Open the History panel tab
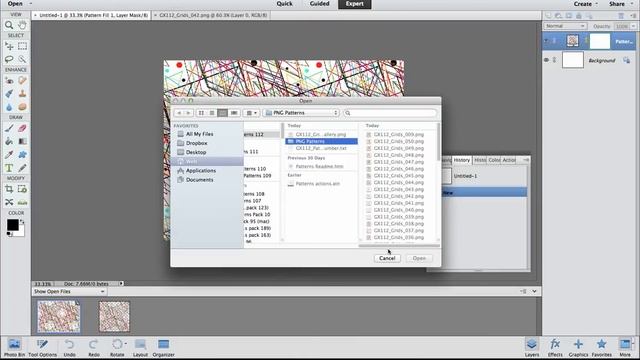640x360 pixels. point(462,160)
